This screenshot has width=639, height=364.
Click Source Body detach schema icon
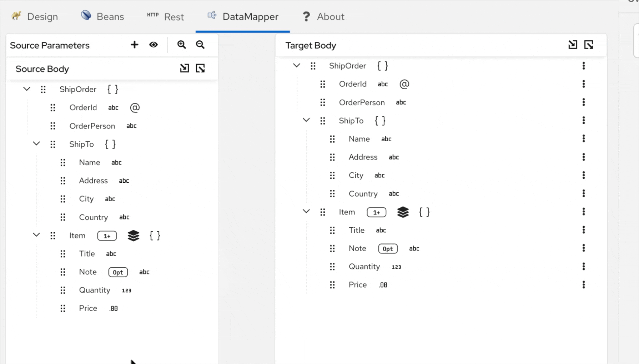click(200, 68)
